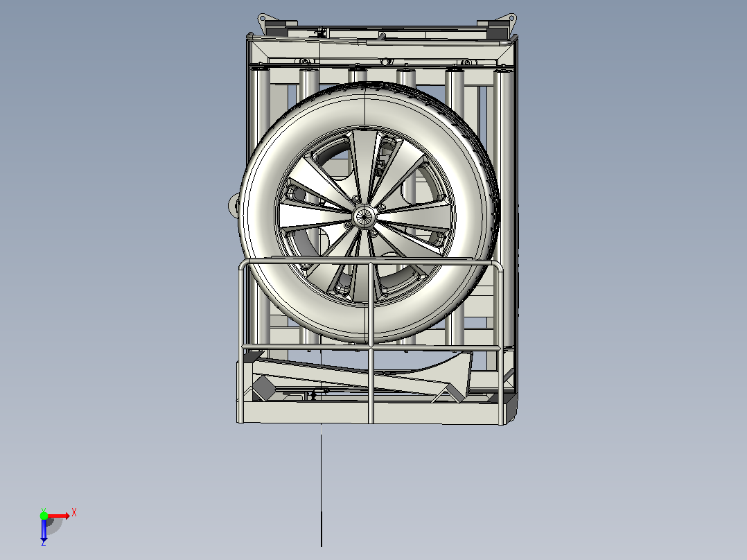747x560 pixels.
Task: Select the wheel hub center cap
Action: point(364,217)
